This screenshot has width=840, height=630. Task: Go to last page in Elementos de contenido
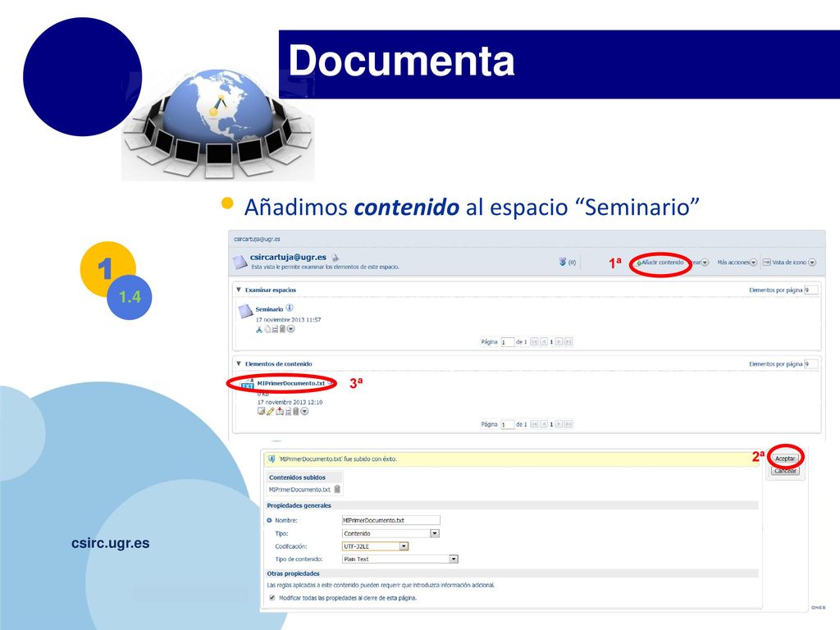click(568, 424)
